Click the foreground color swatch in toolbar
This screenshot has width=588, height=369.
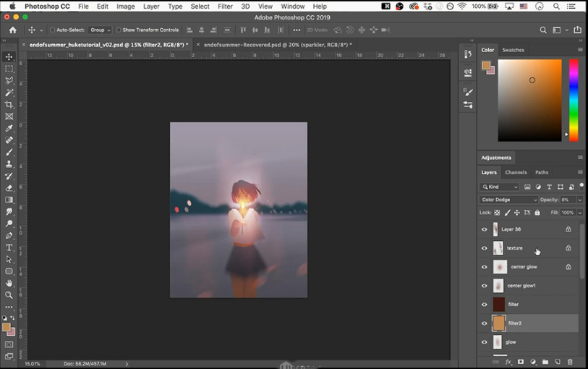tap(7, 328)
